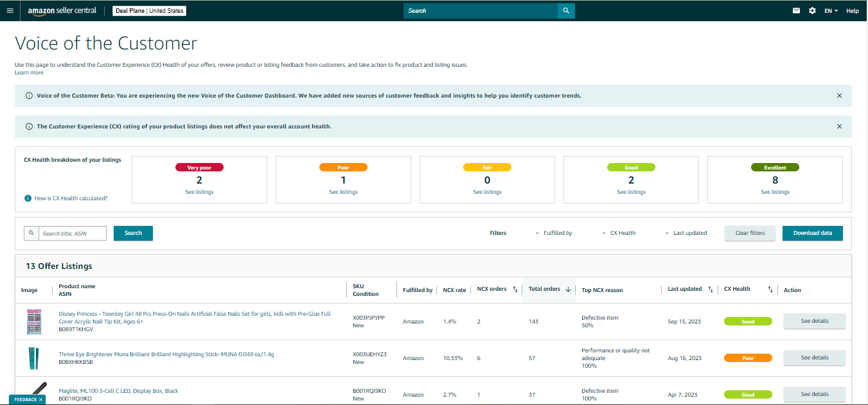See listings under Fair
868x405 pixels.
click(x=487, y=192)
